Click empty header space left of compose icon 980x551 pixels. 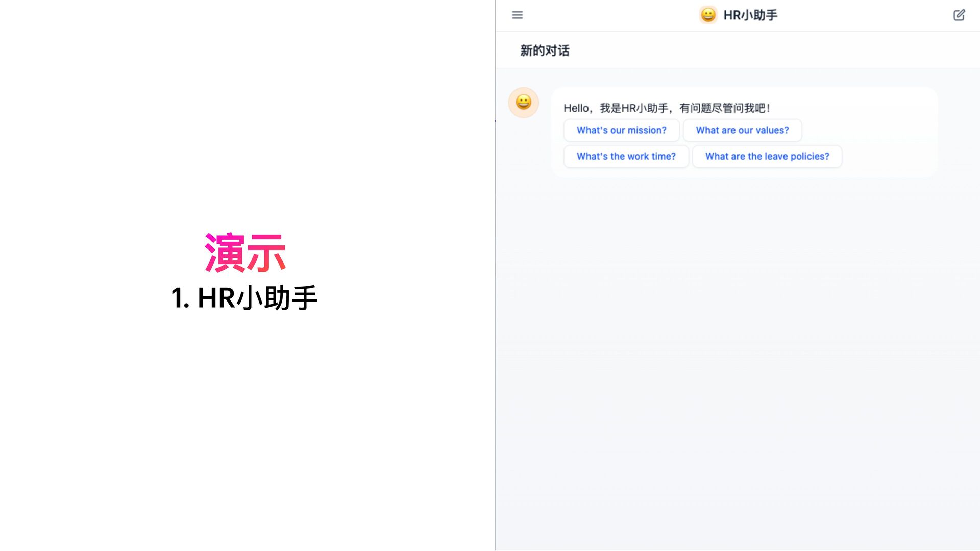868,15
